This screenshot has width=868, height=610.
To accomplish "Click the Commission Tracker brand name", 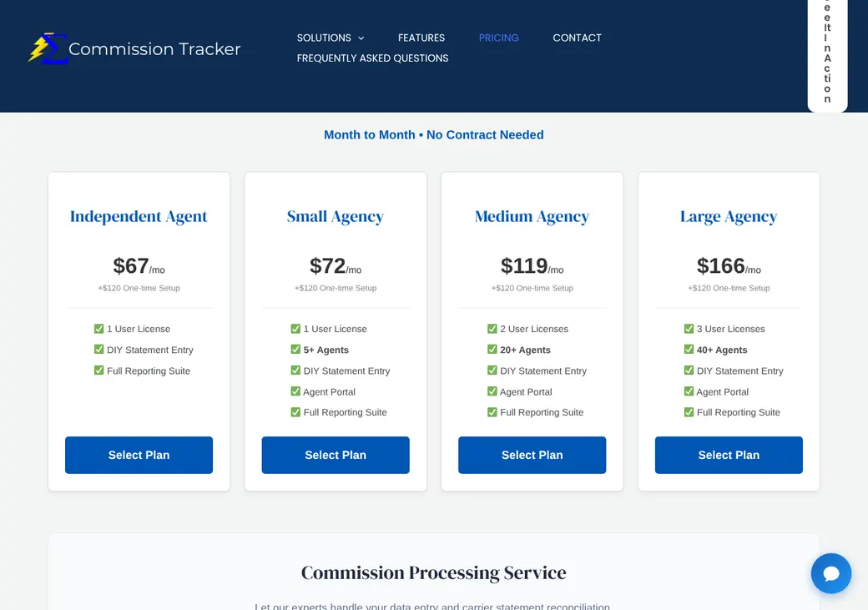I will pyautogui.click(x=154, y=48).
